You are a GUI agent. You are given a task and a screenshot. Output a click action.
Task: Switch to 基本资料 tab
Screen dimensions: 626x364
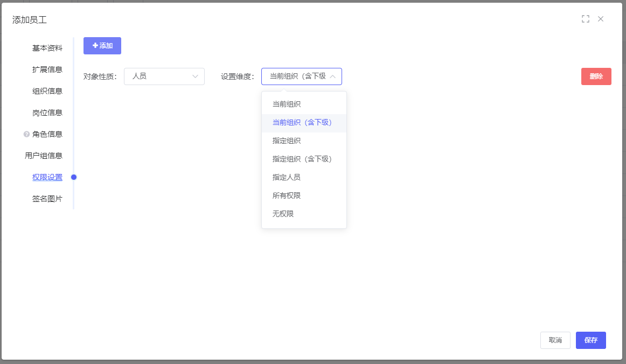[x=47, y=48]
